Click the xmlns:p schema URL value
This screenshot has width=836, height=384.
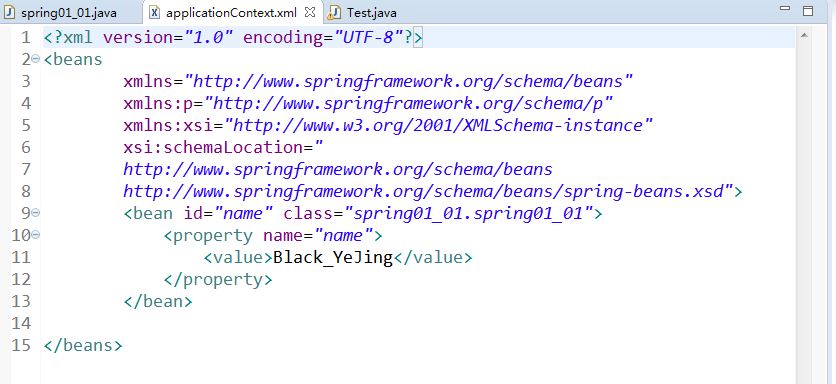coord(409,103)
